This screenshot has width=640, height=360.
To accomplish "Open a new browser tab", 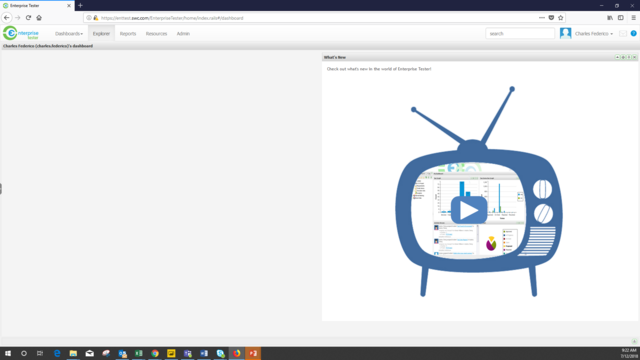I will [x=80, y=5].
